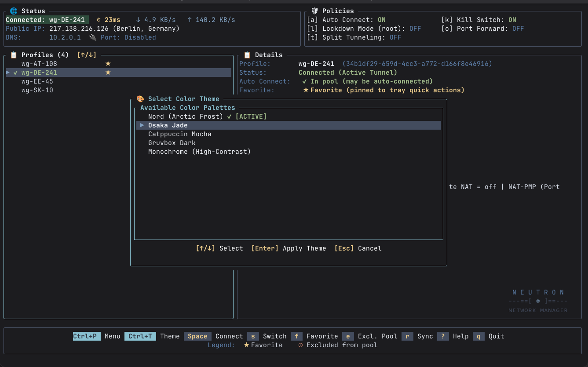
Task: Click the [↑/↓] Select hint in the dialog
Action: pyautogui.click(x=219, y=248)
